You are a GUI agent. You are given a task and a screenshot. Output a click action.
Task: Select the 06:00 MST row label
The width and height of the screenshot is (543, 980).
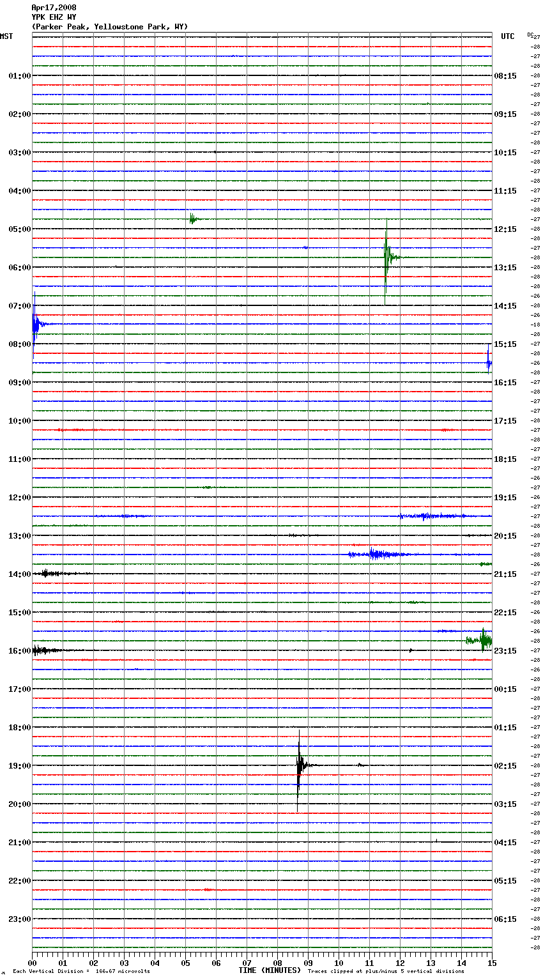(x=19, y=268)
